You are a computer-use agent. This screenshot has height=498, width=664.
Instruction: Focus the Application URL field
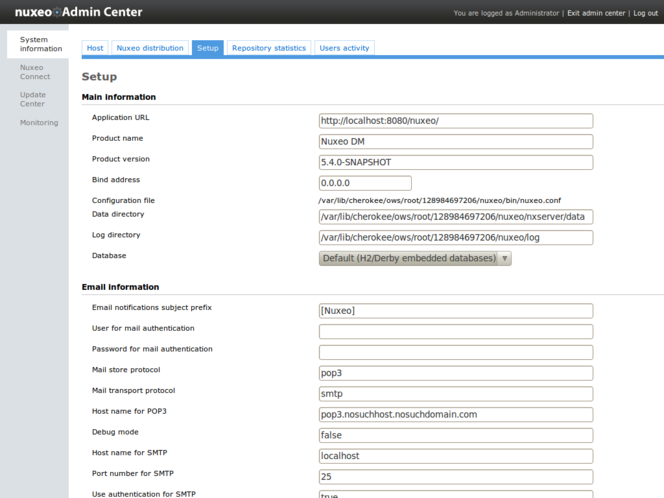point(455,121)
